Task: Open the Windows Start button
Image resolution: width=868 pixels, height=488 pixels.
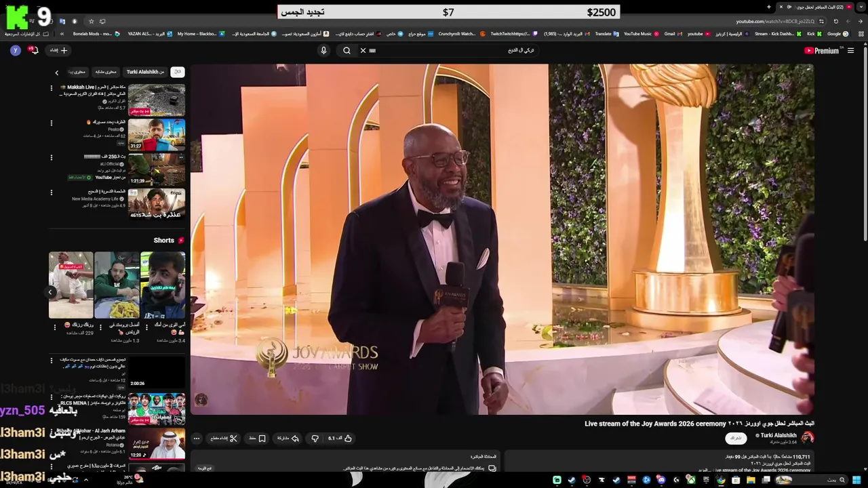Action: [855, 480]
